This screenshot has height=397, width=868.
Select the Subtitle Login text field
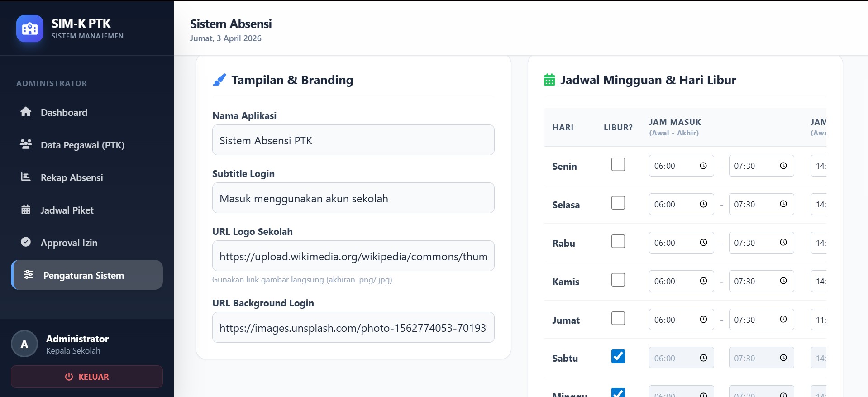(x=353, y=198)
